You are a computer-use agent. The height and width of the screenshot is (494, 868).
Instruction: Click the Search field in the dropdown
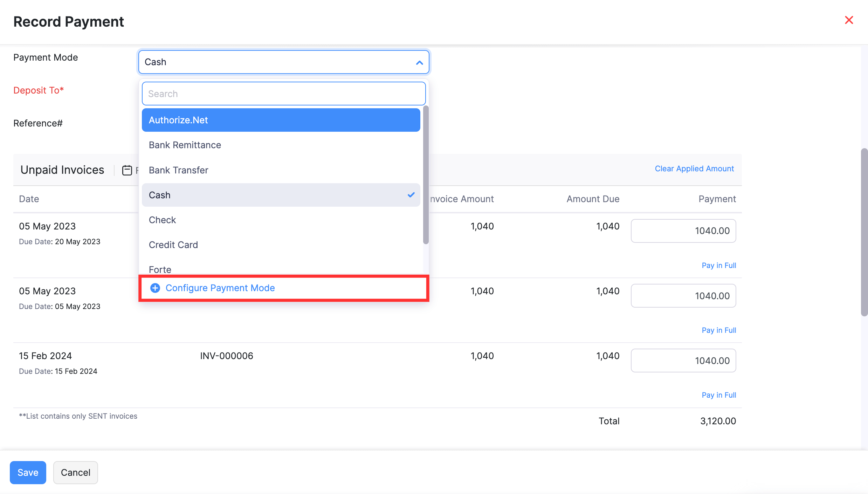point(283,93)
